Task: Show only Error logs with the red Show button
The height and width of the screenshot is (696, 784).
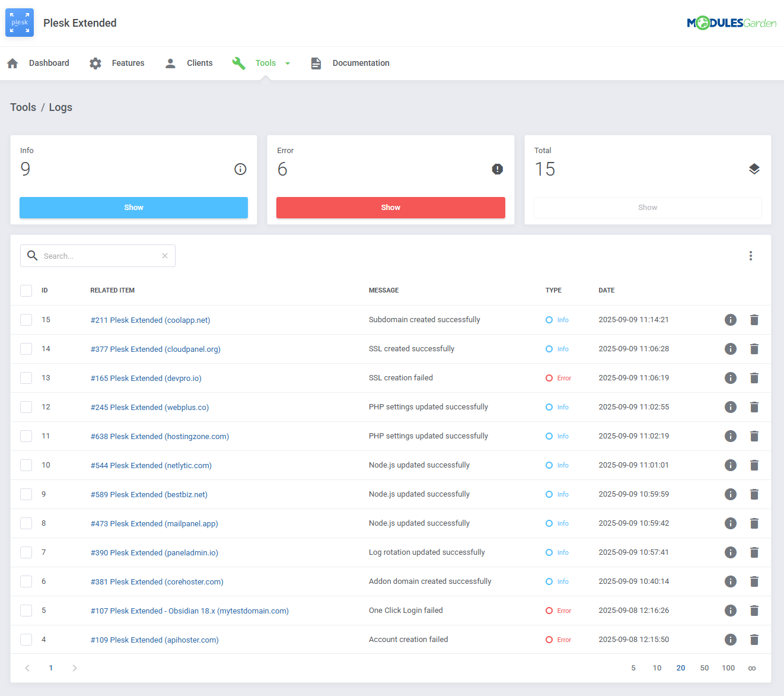Action: 390,208
